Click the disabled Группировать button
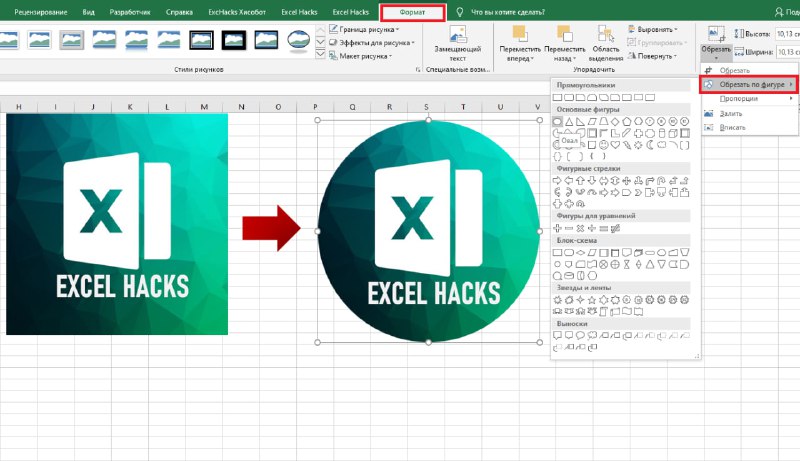The width and height of the screenshot is (800, 461). coord(657,43)
